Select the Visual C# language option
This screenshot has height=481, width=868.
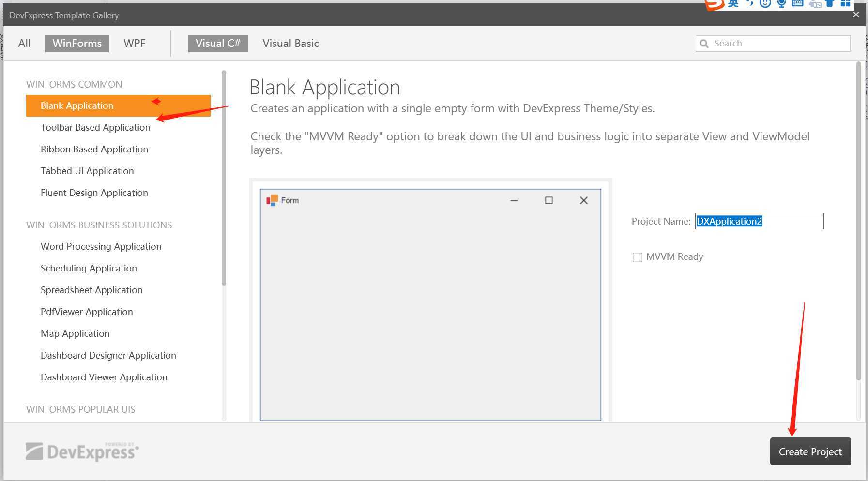tap(218, 43)
